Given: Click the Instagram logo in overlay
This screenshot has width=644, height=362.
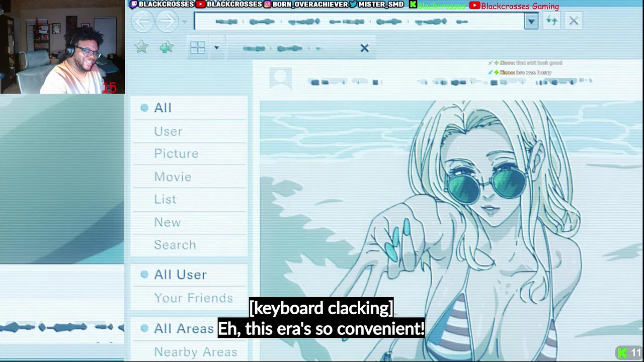Looking at the screenshot, I should 267,5.
